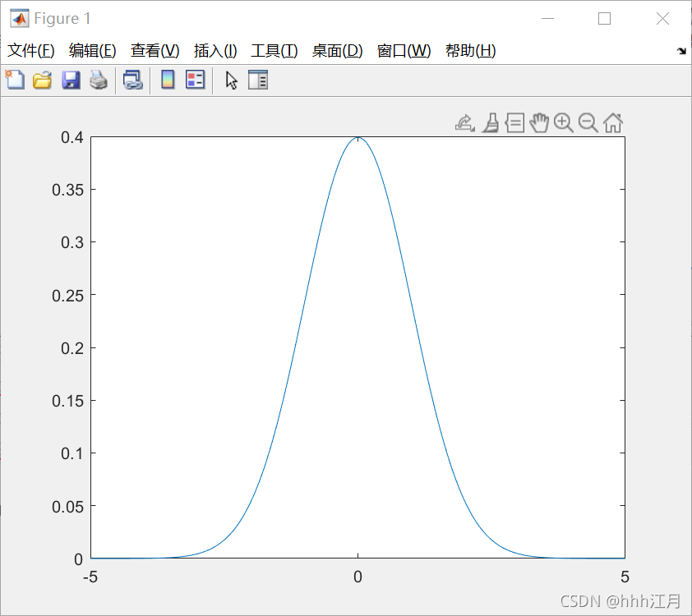
Task: Open the 窗口(W) menu
Action: pyautogui.click(x=404, y=51)
